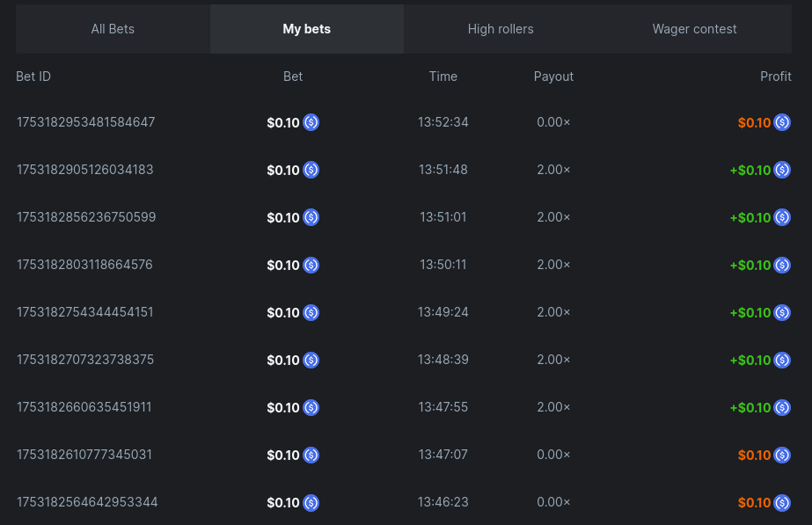Screen dimensions: 812x525
Task: Select the My bets tab
Action: 306,29
